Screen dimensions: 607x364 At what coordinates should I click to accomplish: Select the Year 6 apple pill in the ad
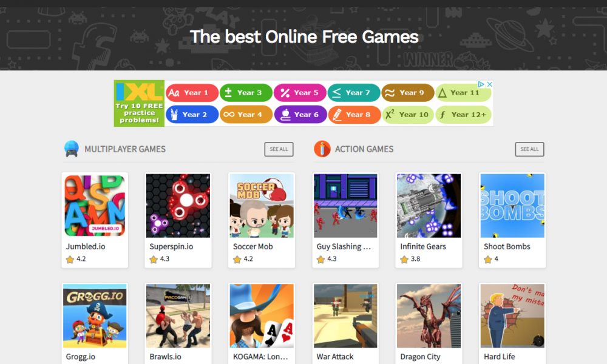[300, 115]
